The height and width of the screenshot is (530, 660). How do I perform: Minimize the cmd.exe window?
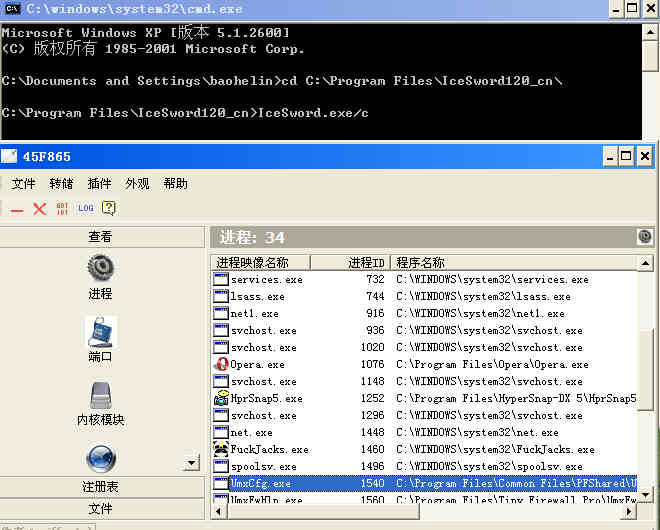point(616,9)
